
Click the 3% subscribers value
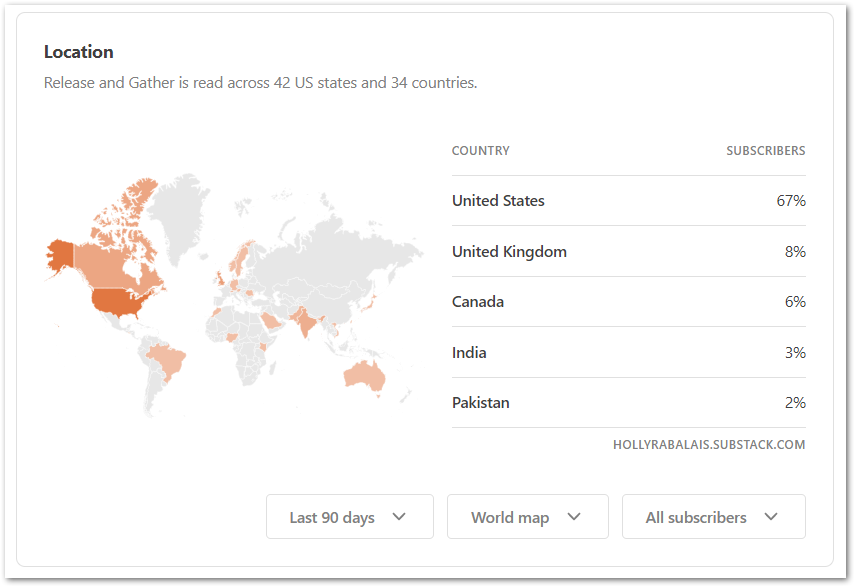795,352
